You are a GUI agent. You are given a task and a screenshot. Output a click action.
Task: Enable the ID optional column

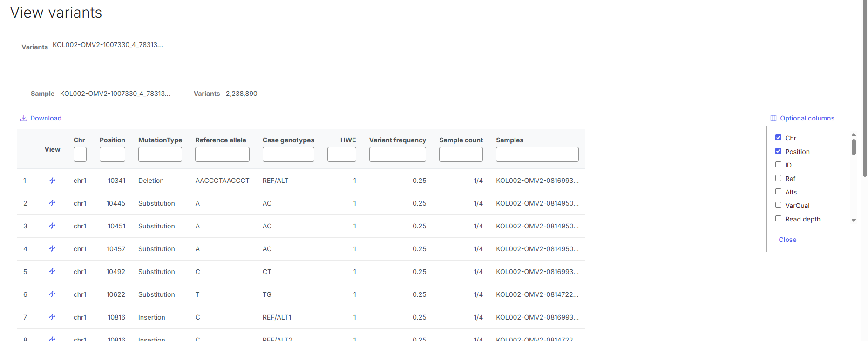(x=778, y=165)
